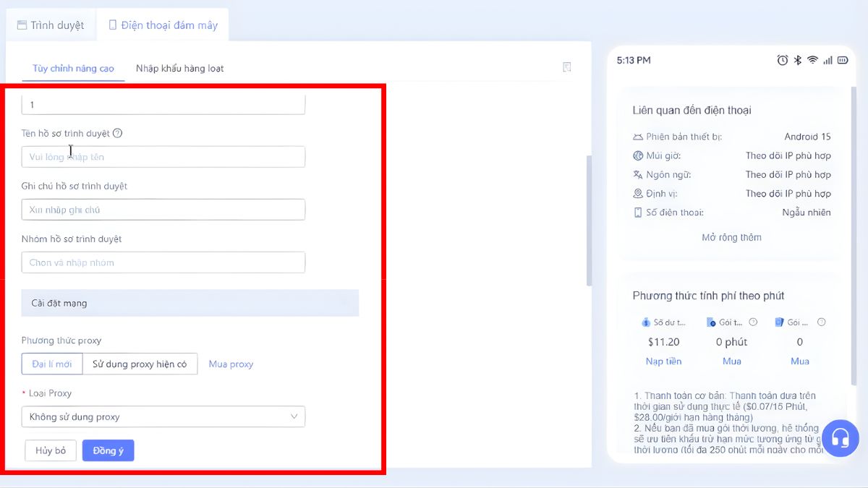868x488 pixels.
Task: Click the Nạp tiền link
Action: click(x=664, y=361)
